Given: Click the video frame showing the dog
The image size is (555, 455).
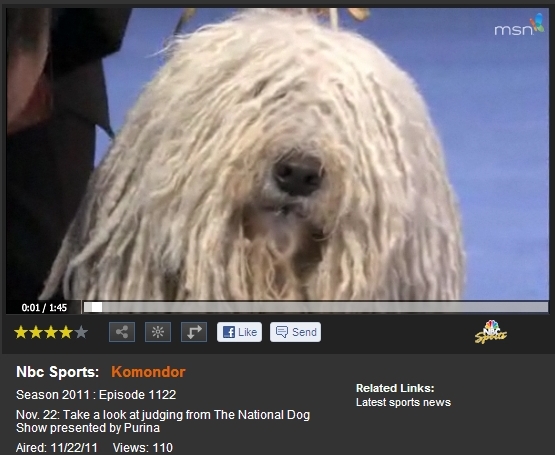Looking at the screenshot, I should tap(278, 154).
